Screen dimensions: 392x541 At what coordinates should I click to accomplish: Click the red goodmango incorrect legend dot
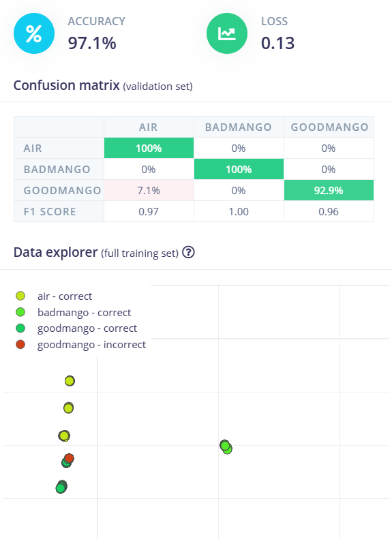pos(20,344)
